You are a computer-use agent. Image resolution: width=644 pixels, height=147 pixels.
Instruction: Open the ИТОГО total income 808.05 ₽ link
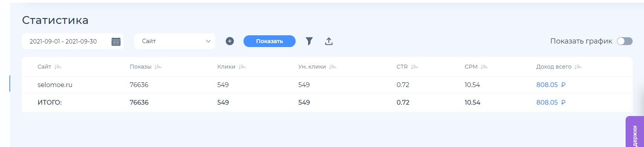(551, 102)
